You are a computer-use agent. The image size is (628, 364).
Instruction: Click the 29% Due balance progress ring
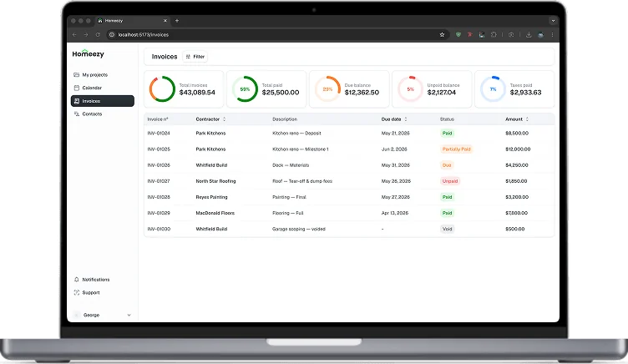[327, 88]
